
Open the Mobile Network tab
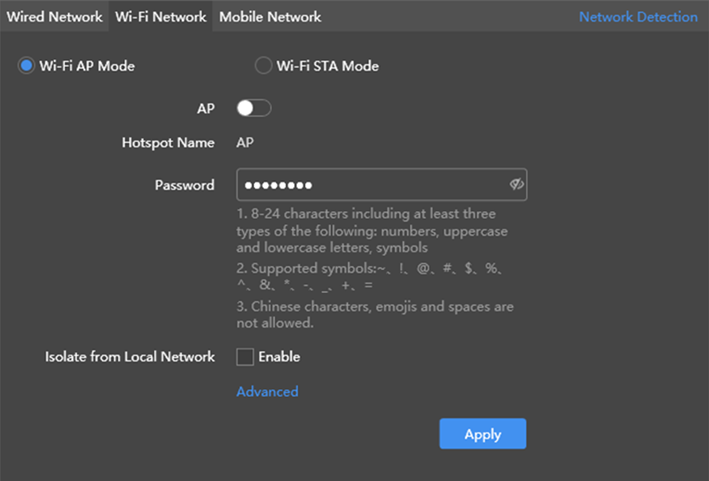(x=270, y=17)
